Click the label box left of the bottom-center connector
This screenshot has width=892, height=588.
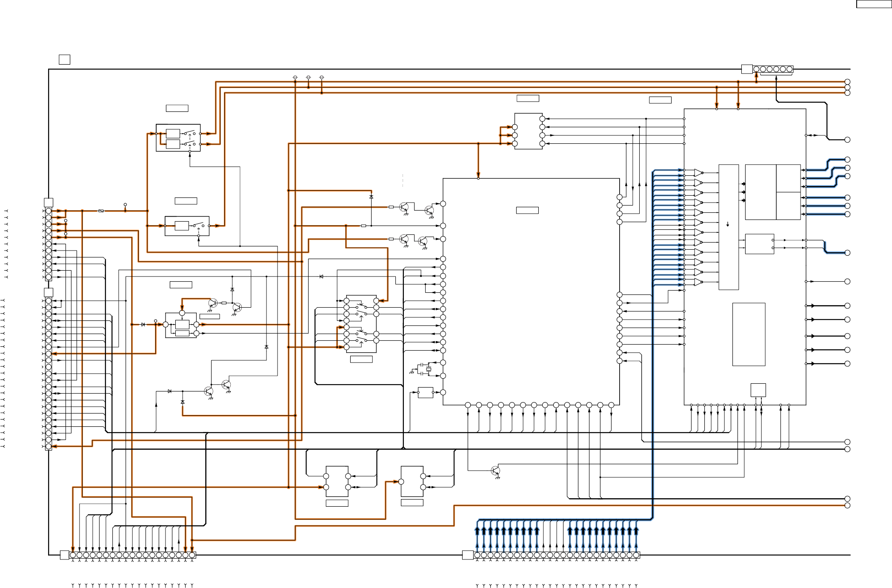pos(468,555)
